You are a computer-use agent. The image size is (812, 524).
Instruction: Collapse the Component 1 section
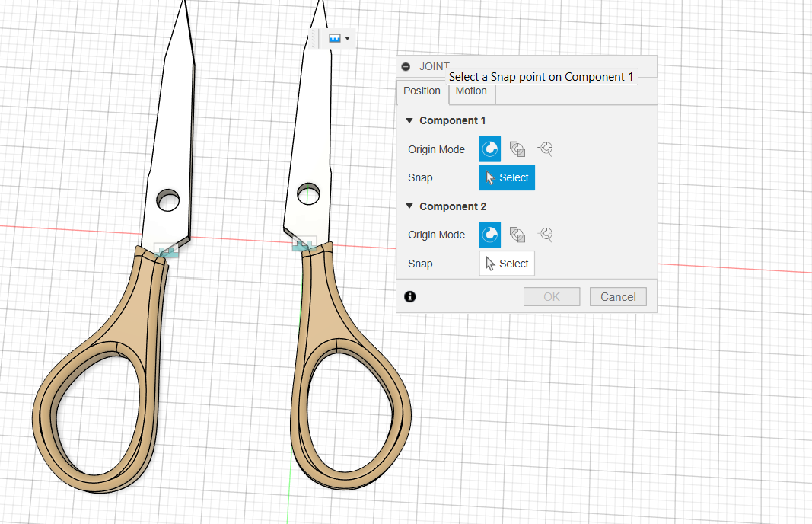pos(409,120)
